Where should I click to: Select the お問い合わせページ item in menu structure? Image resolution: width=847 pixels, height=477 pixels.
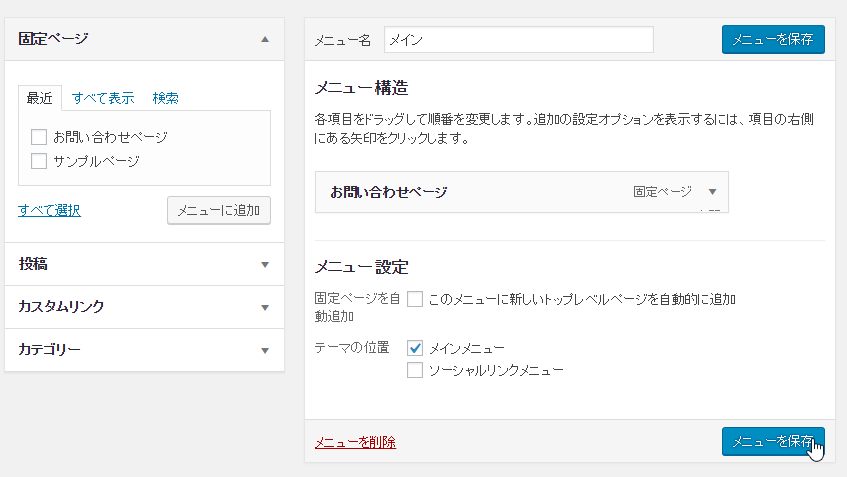pyautogui.click(x=450, y=192)
